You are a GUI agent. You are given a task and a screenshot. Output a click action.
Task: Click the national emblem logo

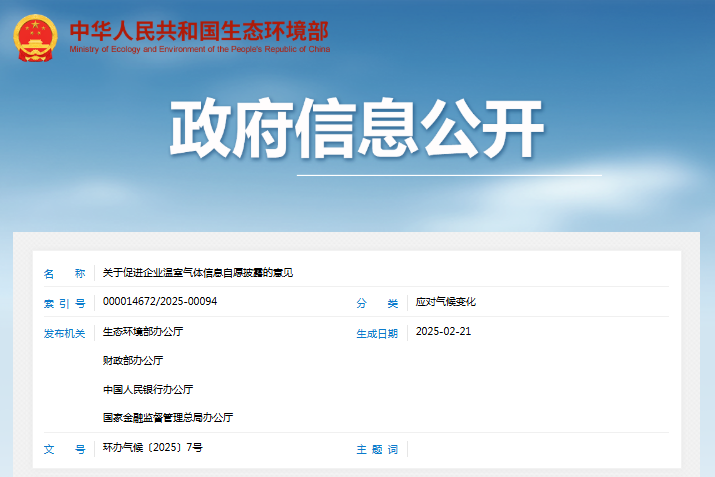pyautogui.click(x=36, y=37)
